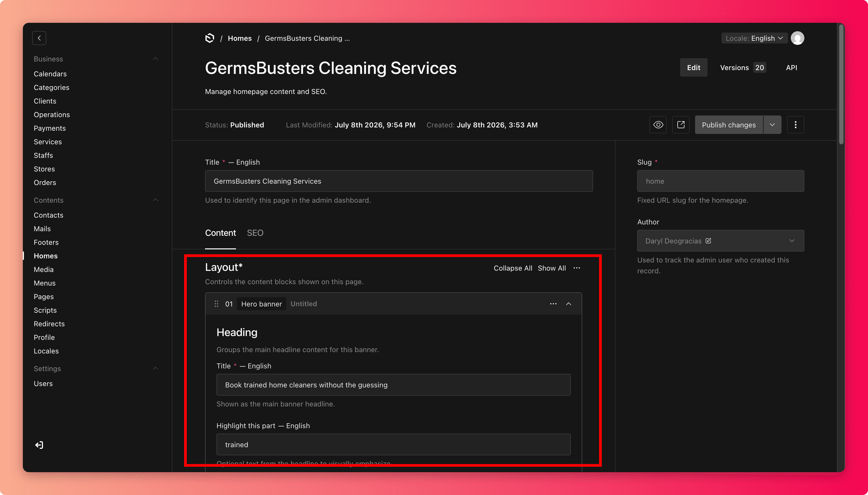868x495 pixels.
Task: Open Layout field three-dot menu
Action: 577,268
